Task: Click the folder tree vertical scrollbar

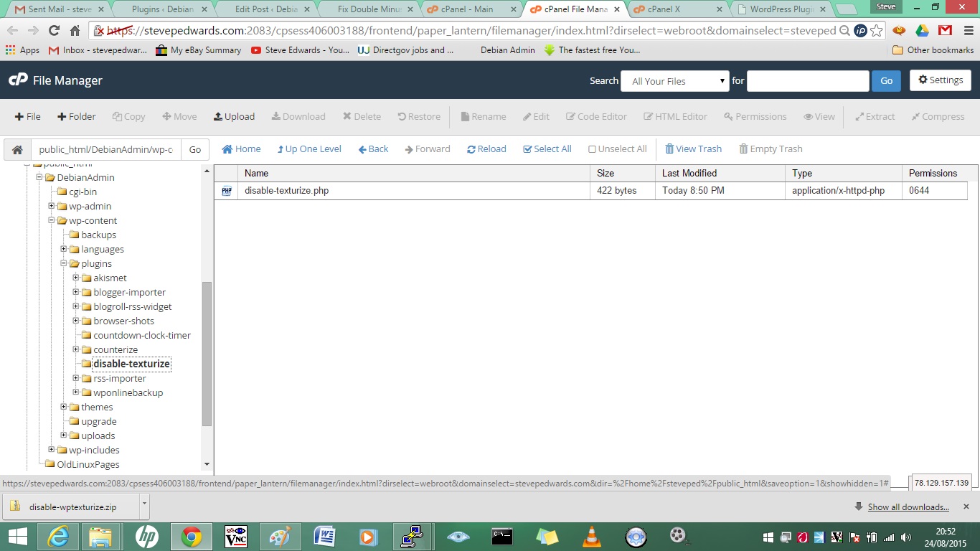Action: (x=207, y=352)
